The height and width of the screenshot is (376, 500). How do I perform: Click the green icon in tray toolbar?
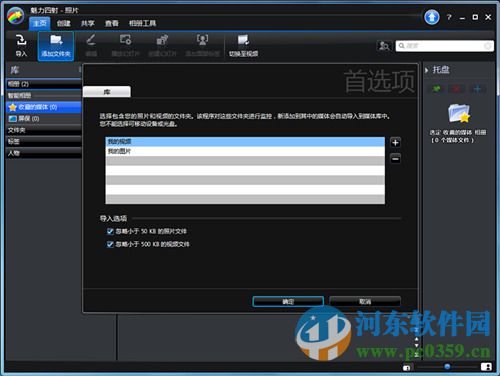(436, 89)
